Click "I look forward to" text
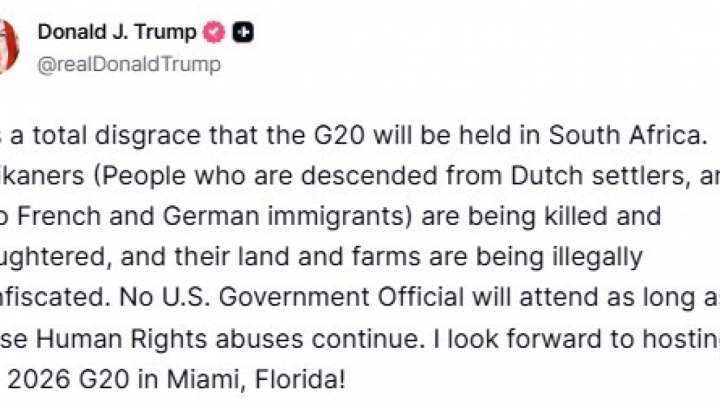The image size is (720, 406). [510, 340]
